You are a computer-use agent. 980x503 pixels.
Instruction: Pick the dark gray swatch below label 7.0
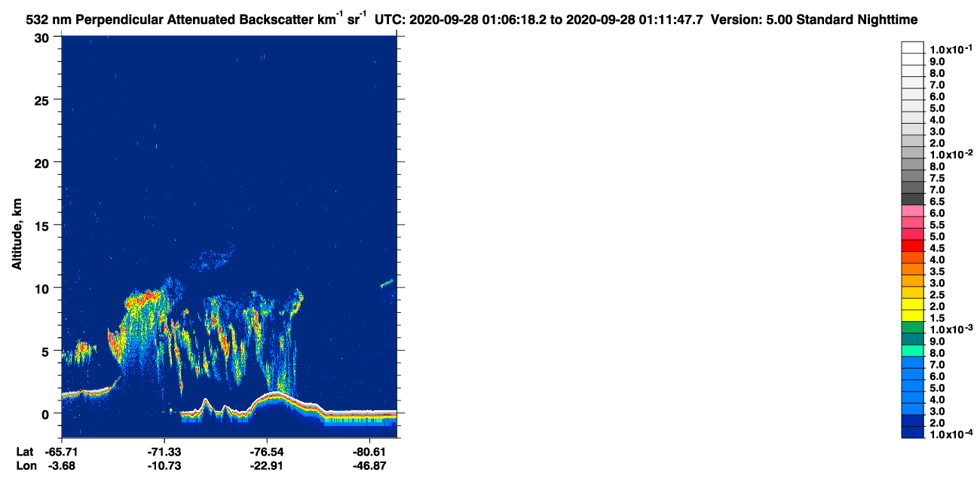click(912, 198)
